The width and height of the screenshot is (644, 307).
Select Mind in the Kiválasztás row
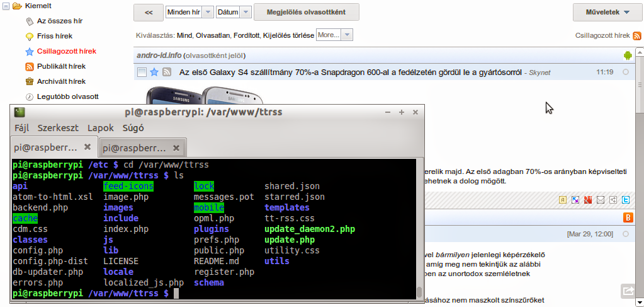click(184, 35)
